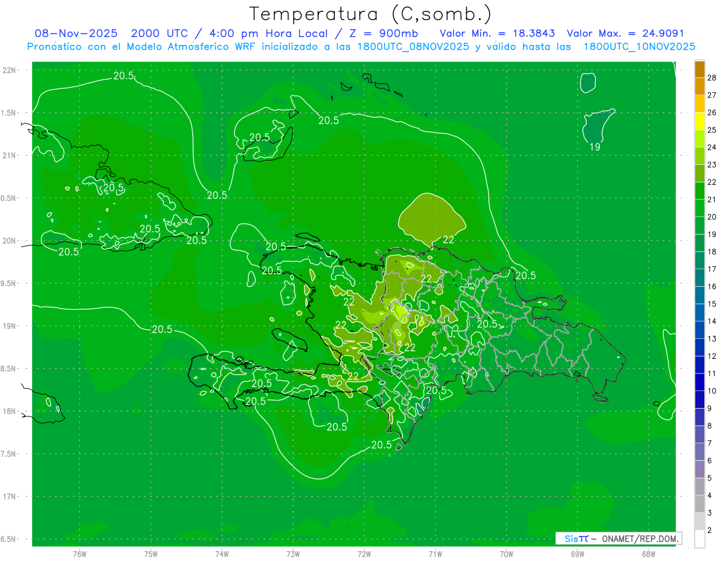Click the legend value "21"
Screen dimensions: 728x562
(x=712, y=199)
